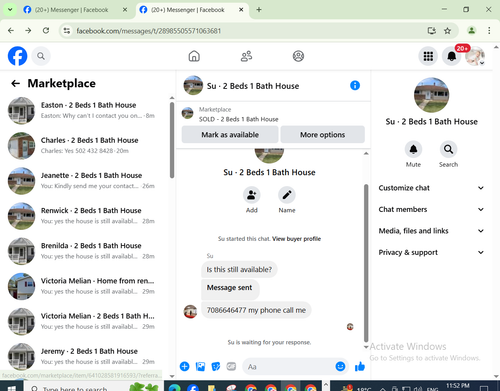Open the View buyer profile link
The height and width of the screenshot is (391, 500).
296,239
